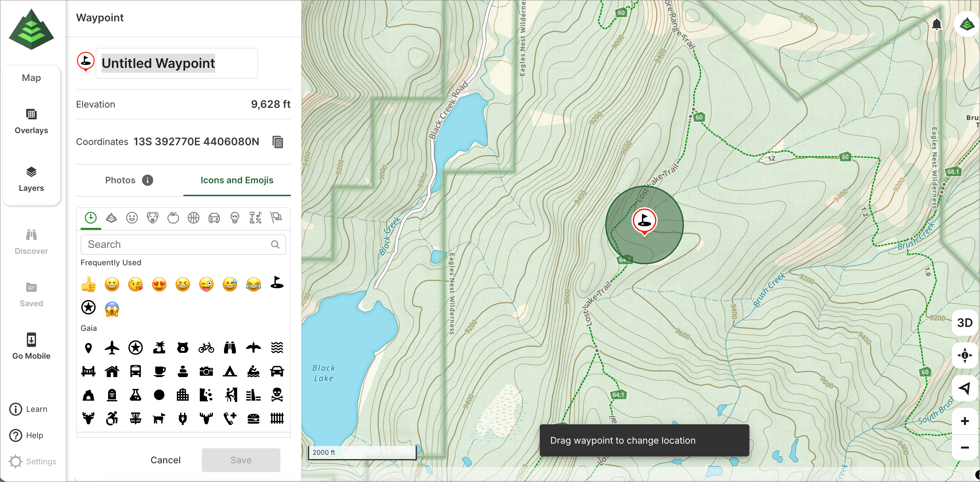Open the Icons and Emojis tab
The width and height of the screenshot is (980, 482).
[236, 180]
